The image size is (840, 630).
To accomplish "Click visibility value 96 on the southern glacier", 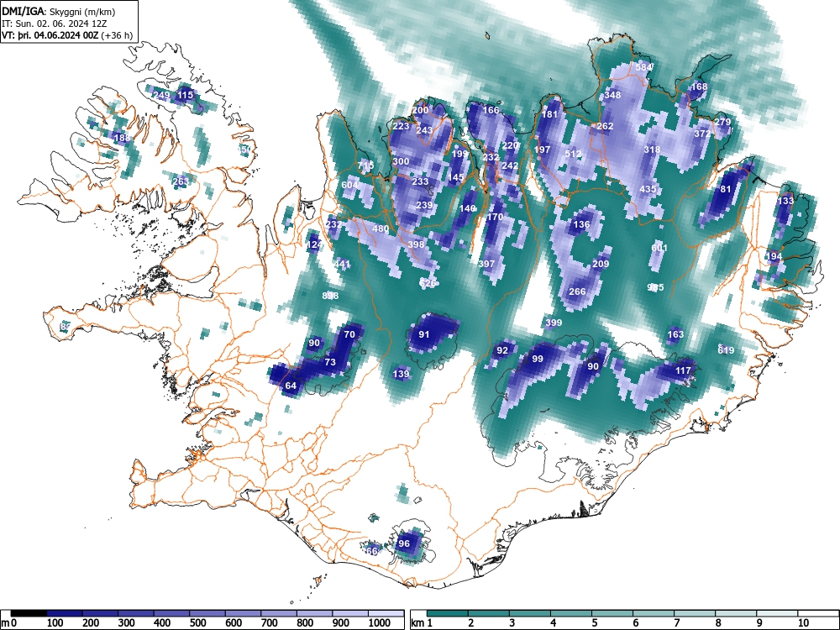I will pyautogui.click(x=403, y=543).
